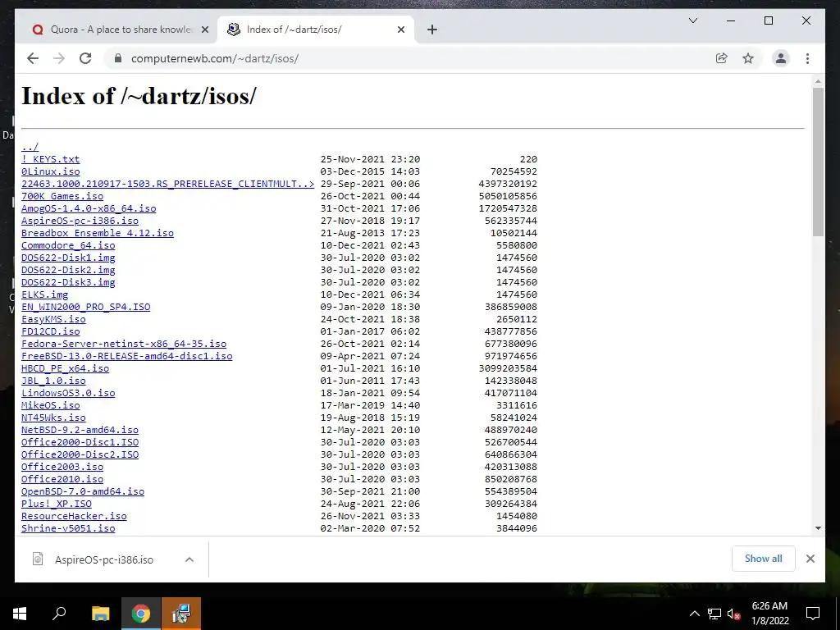Go back to previous page

click(33, 58)
